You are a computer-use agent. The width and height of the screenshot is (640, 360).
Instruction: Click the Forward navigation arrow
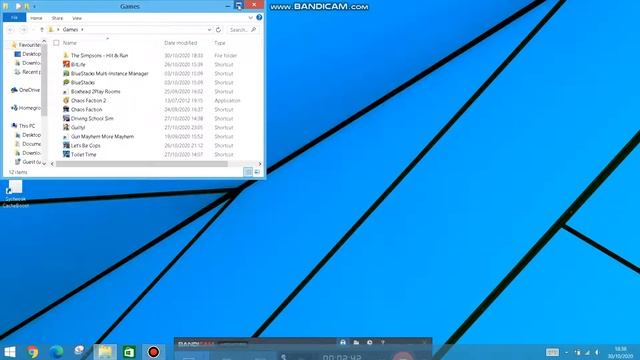23,30
